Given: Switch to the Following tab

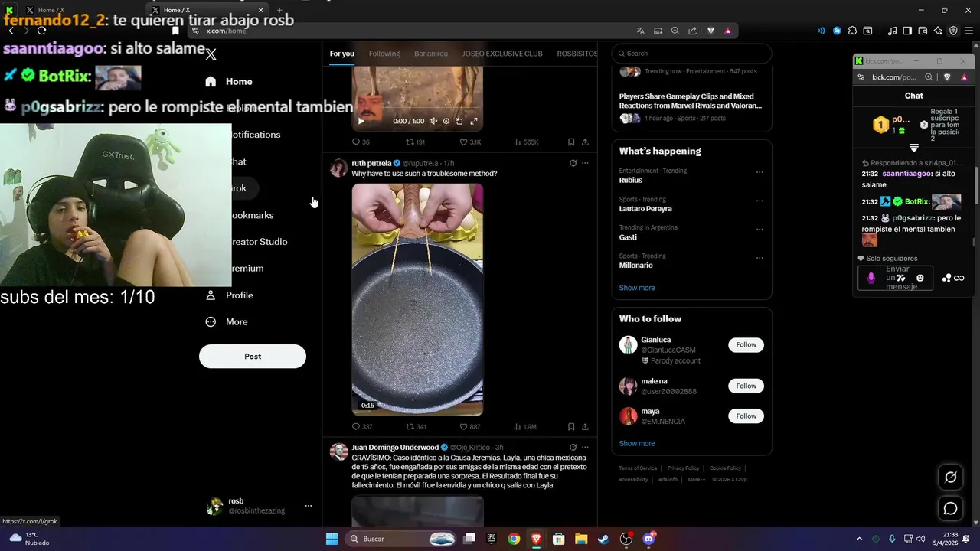Looking at the screenshot, I should pos(384,54).
